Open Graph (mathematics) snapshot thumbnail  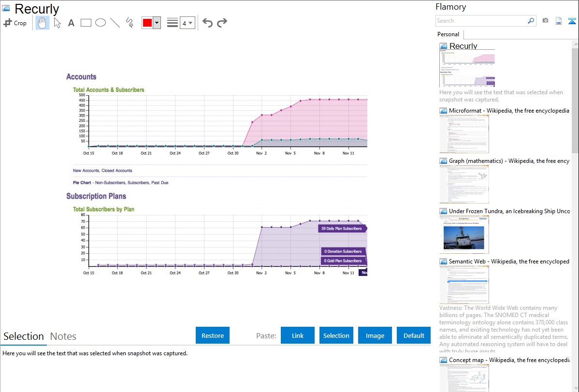coord(464,184)
